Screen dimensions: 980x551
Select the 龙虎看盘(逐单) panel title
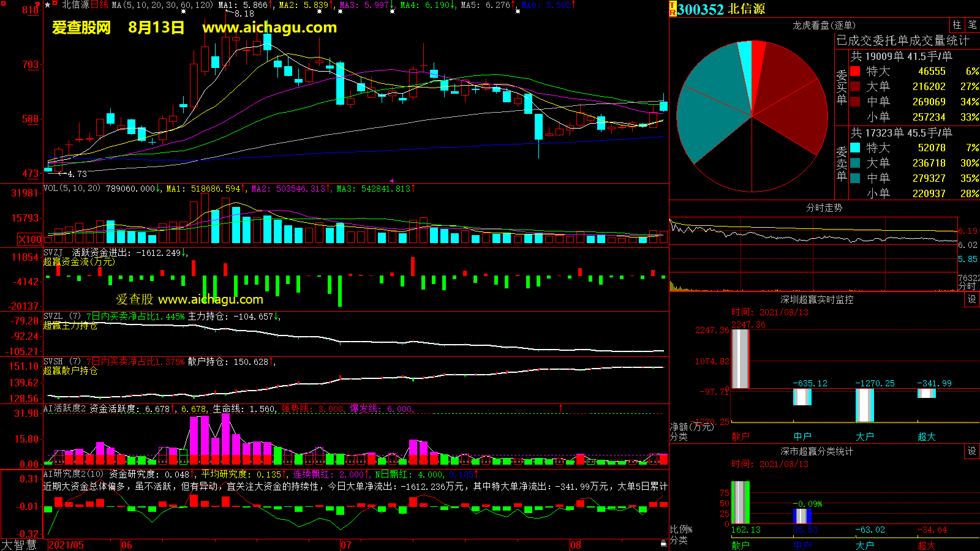pos(824,25)
